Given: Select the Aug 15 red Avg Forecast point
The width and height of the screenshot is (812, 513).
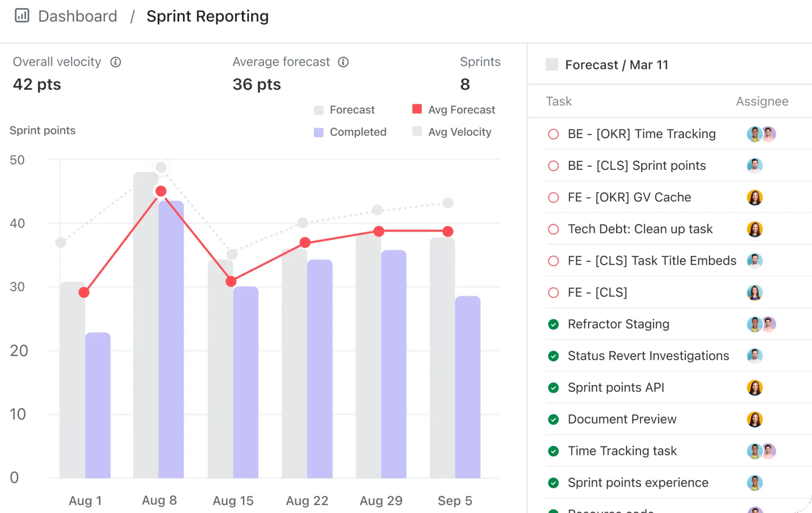Looking at the screenshot, I should (231, 281).
